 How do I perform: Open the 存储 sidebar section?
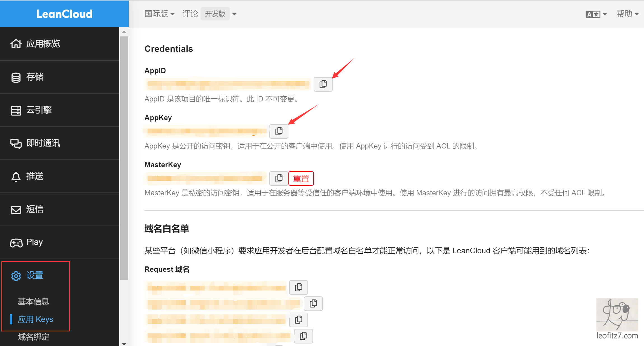[x=35, y=77]
